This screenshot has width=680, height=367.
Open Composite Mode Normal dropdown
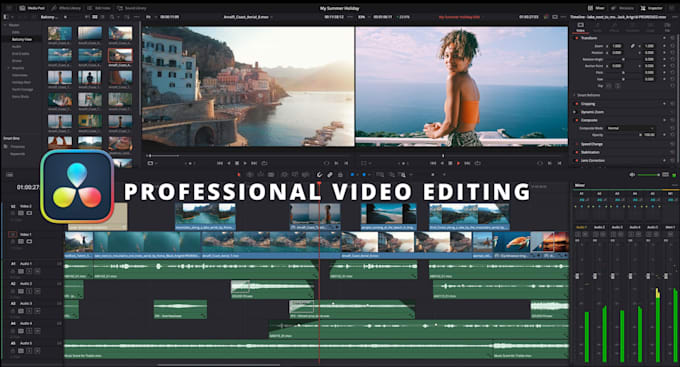[x=631, y=128]
